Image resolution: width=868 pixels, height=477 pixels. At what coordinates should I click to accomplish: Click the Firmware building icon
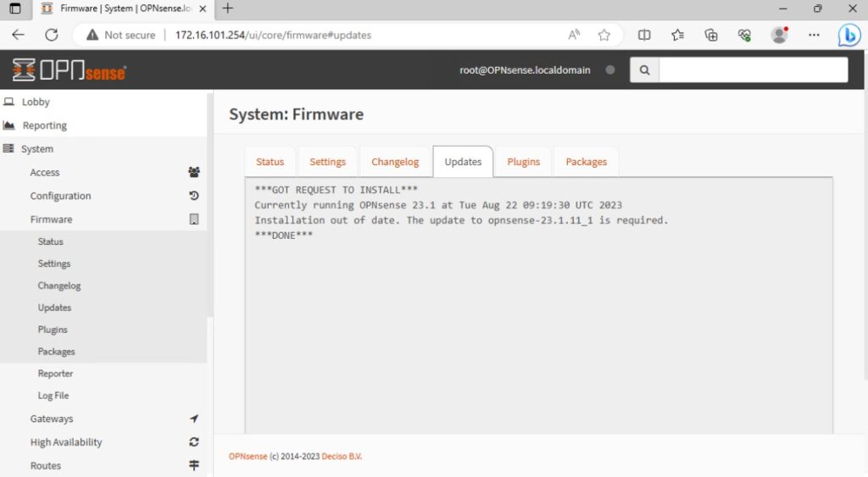pyautogui.click(x=194, y=219)
